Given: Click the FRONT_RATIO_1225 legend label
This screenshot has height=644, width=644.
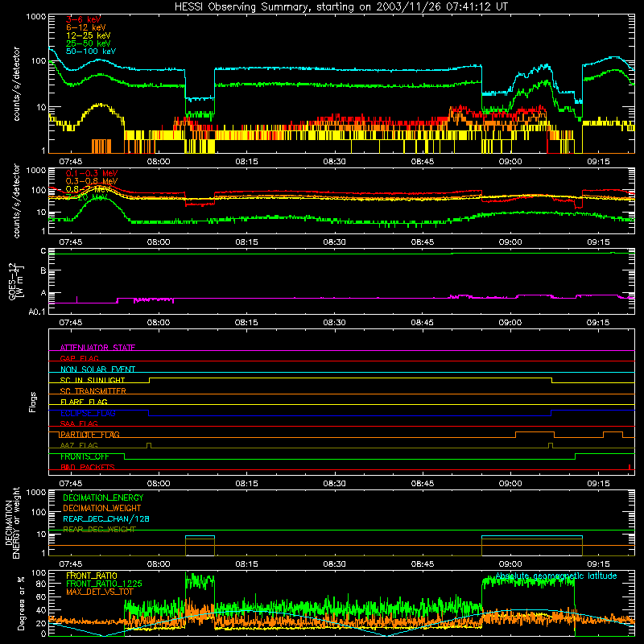Looking at the screenshot, I should [x=104, y=584].
